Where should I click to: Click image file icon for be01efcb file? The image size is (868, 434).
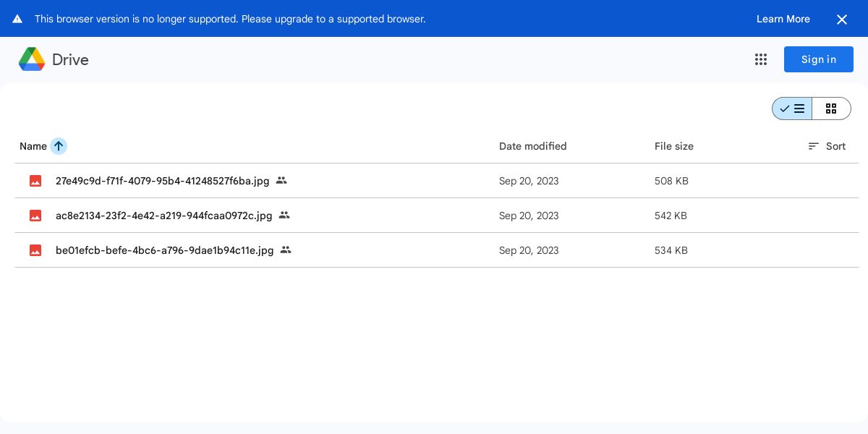pos(35,250)
